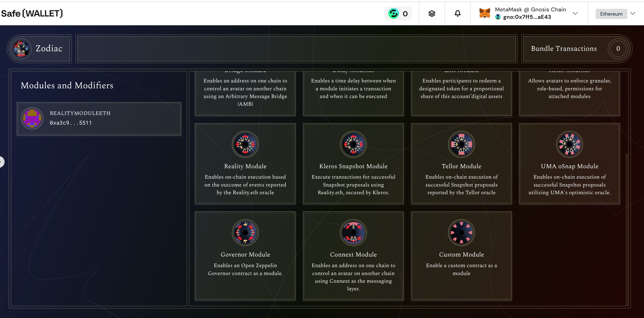This screenshot has height=318, width=644.
Task: Open the notifications bell
Action: click(x=458, y=14)
